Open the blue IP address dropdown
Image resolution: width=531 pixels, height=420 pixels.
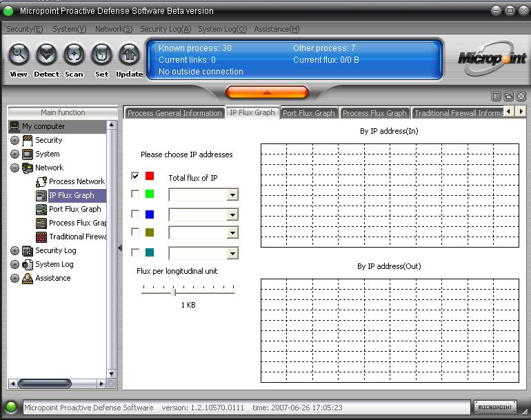point(232,214)
